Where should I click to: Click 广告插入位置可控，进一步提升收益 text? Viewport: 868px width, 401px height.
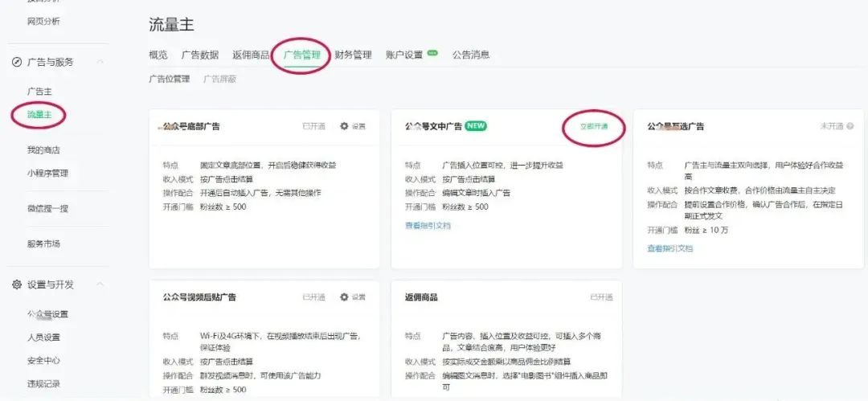click(x=503, y=165)
